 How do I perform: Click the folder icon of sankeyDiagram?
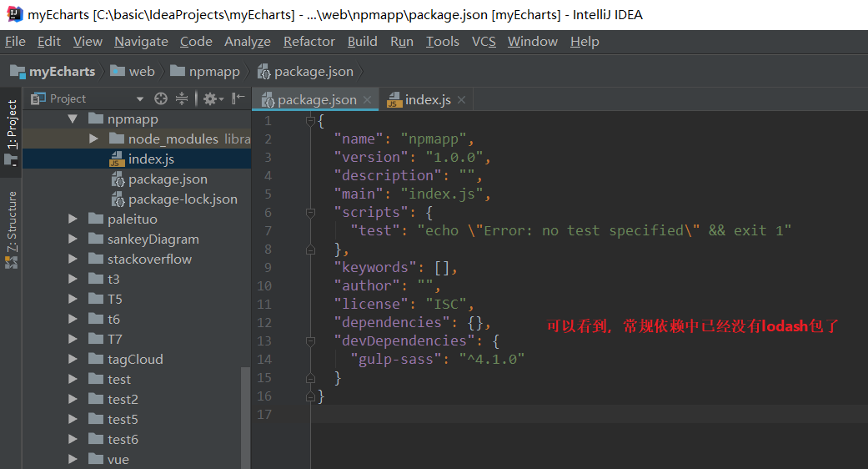96,239
